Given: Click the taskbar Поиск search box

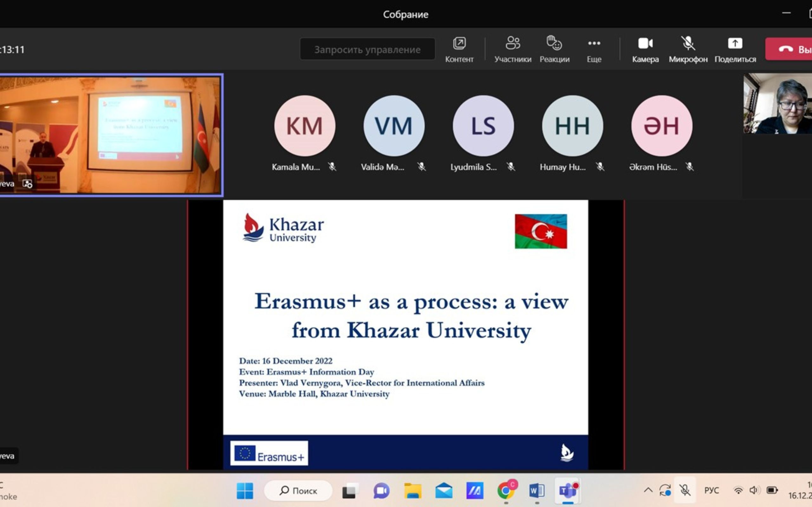Looking at the screenshot, I should [x=298, y=491].
